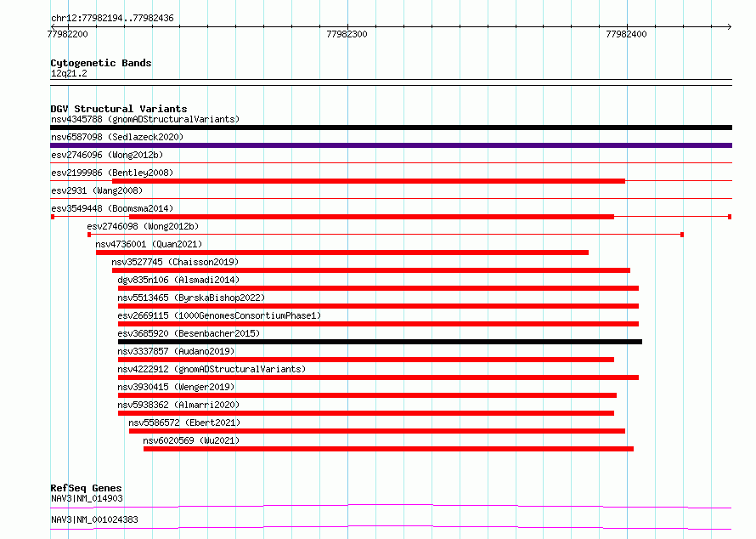
Task: Click variant label esv2669115 (1000GenomesConsortiumPhase1)
Action: pos(219,315)
